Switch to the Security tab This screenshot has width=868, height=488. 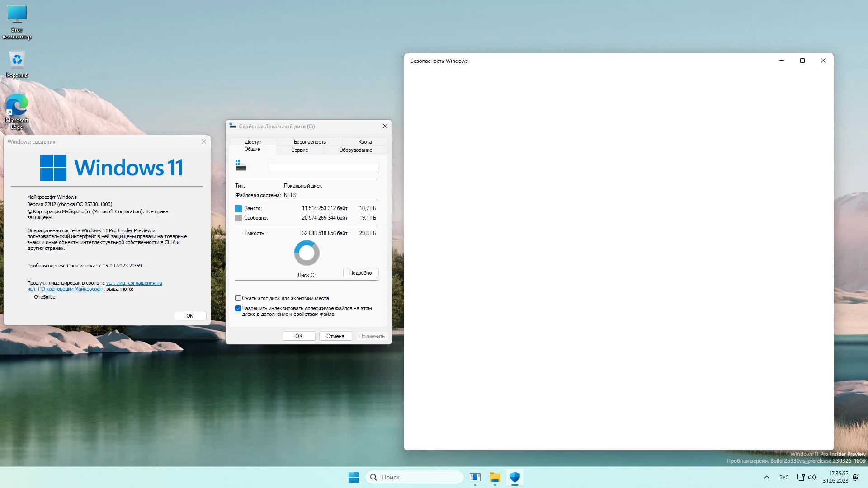tap(310, 142)
